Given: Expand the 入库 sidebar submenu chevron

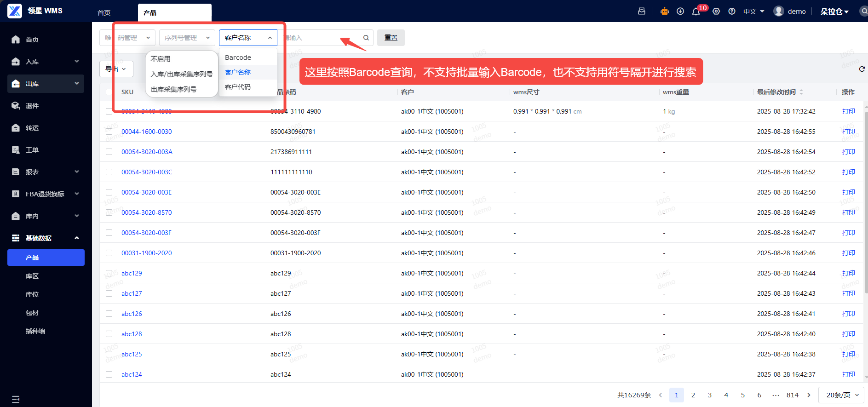Looking at the screenshot, I should [x=77, y=61].
